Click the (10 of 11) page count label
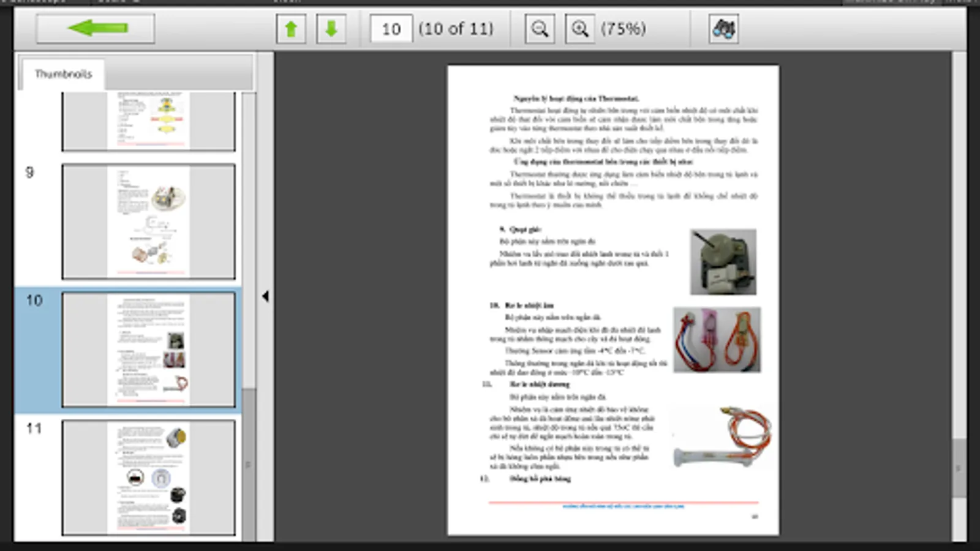 (456, 28)
